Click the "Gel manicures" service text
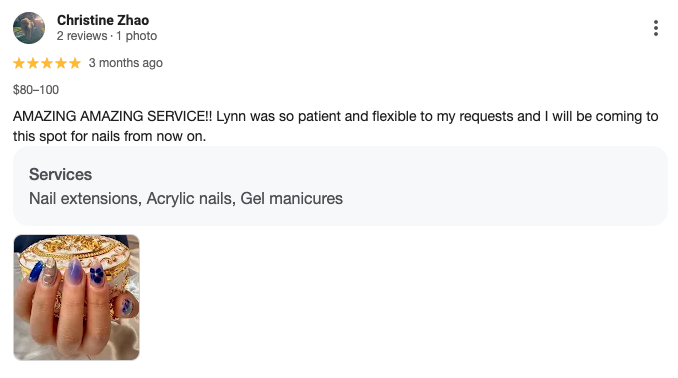Image resolution: width=678 pixels, height=378 pixels. pos(291,199)
